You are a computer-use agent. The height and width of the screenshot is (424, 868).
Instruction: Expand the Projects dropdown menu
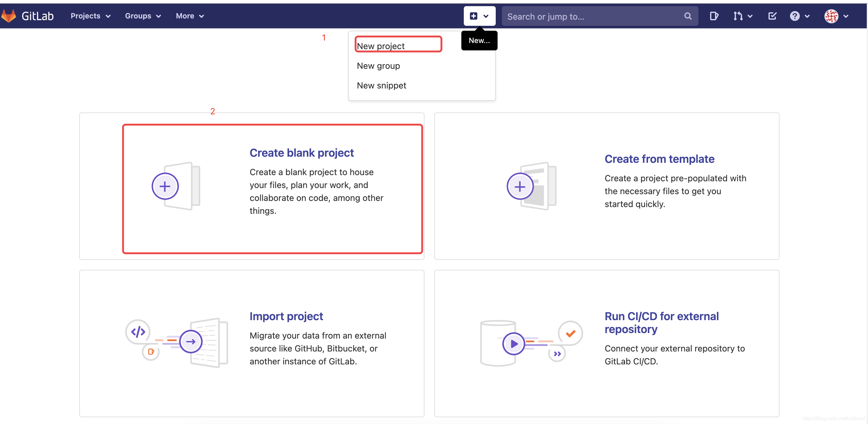pyautogui.click(x=90, y=16)
